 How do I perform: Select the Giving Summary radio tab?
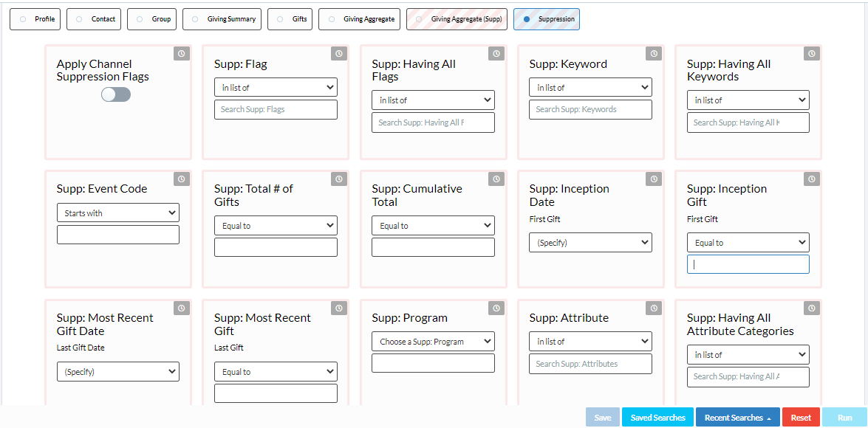coord(222,18)
